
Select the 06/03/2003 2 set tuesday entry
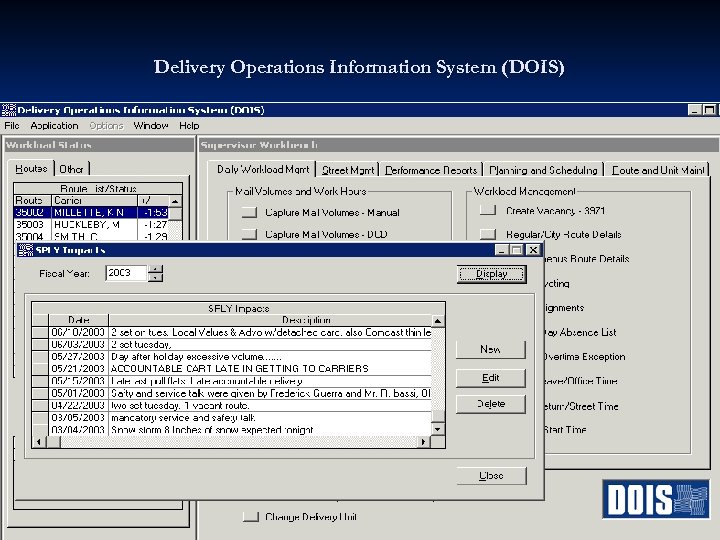coord(232,344)
